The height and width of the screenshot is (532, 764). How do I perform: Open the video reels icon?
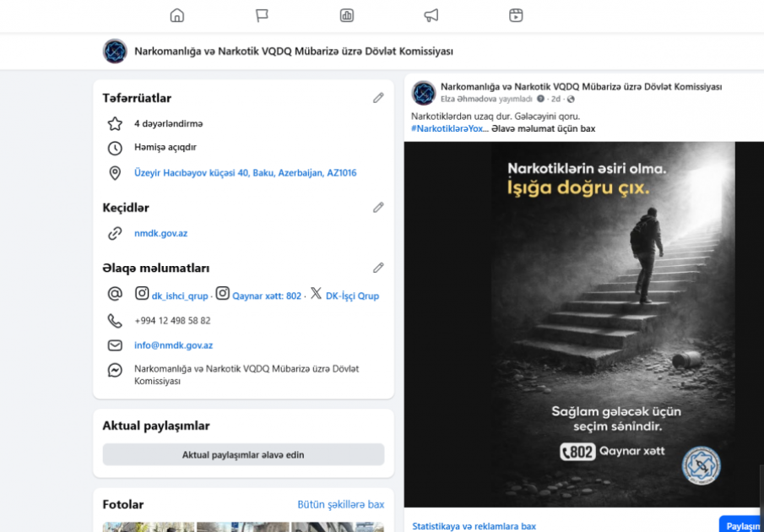(x=516, y=15)
